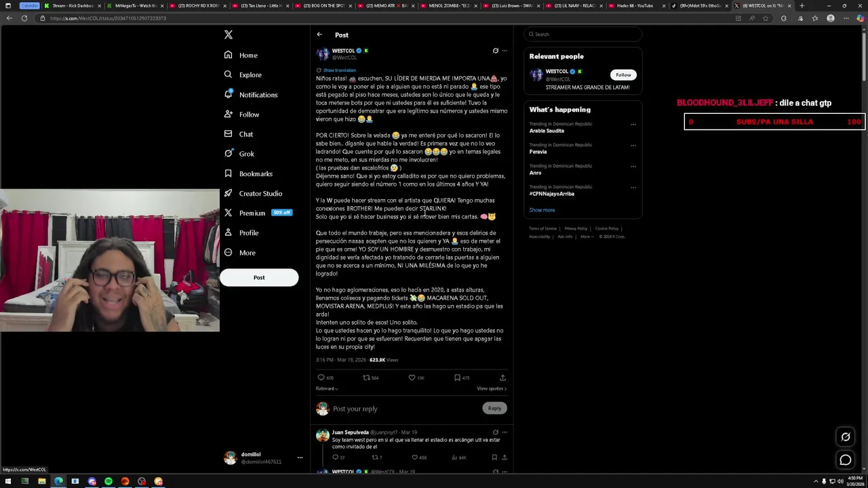This screenshot has width=868, height=488.
Task: Click Show more under What's happening
Action: pyautogui.click(x=542, y=210)
